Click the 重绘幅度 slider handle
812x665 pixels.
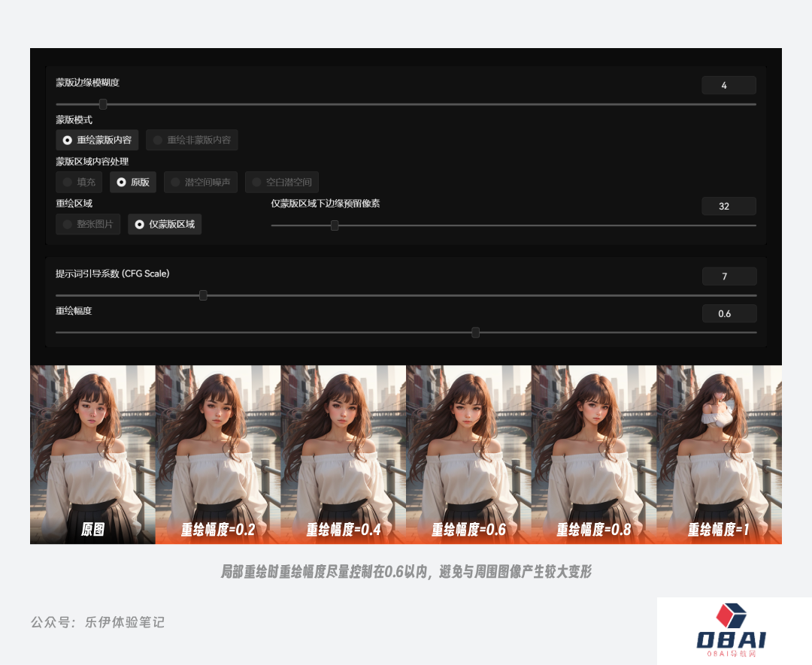pyautogui.click(x=475, y=332)
